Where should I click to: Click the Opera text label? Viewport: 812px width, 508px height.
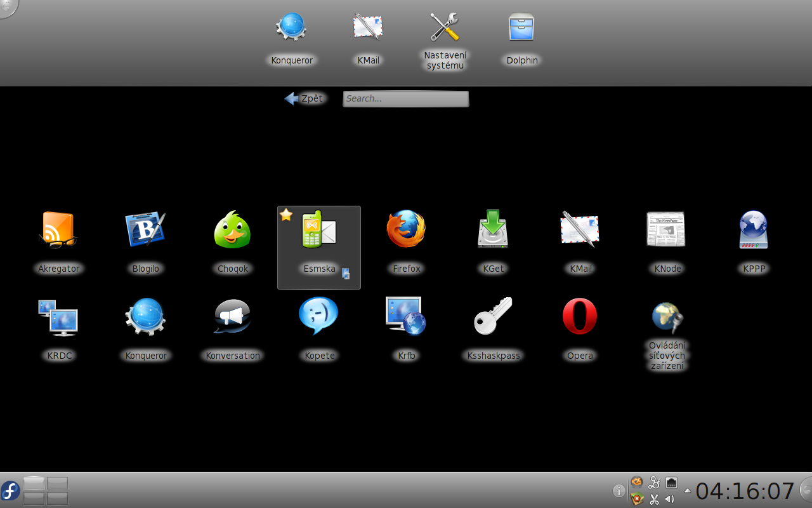(x=580, y=356)
